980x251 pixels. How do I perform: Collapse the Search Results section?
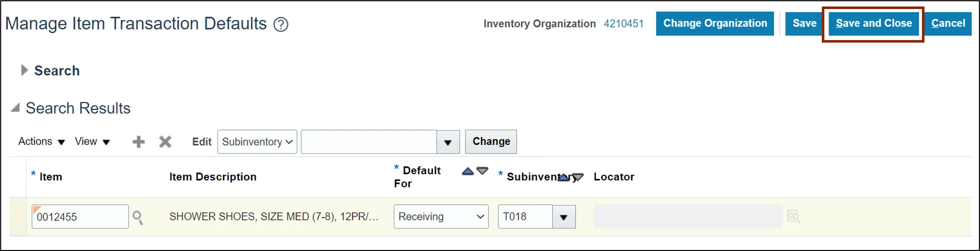tap(16, 108)
